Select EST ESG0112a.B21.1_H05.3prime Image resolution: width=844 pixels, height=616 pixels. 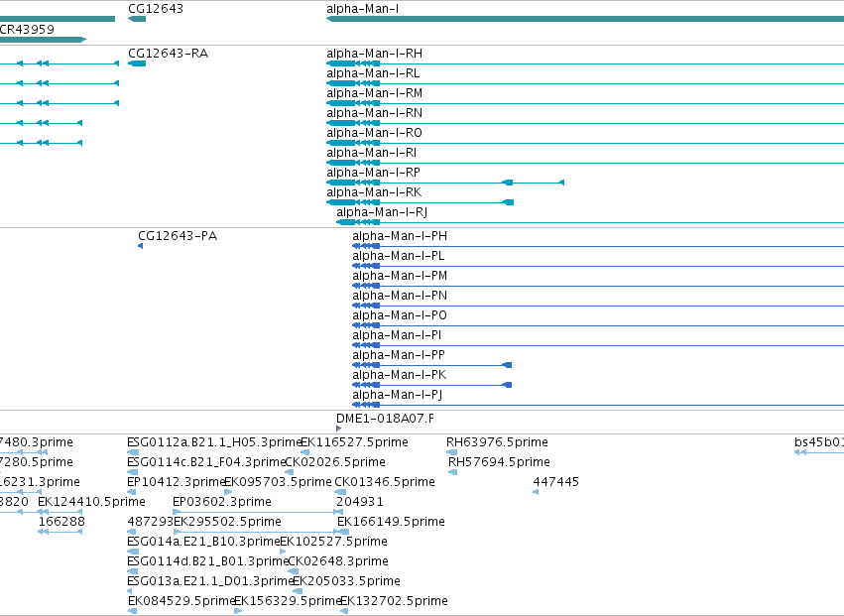click(x=214, y=442)
